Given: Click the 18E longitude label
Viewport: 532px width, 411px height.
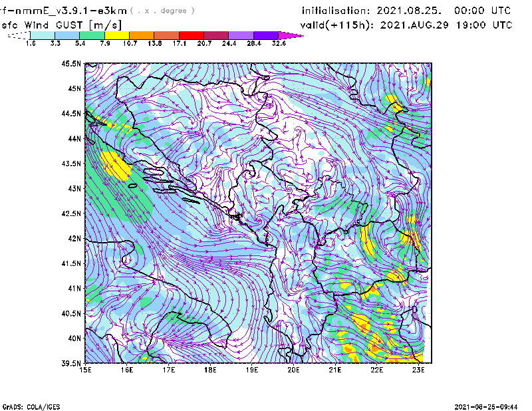Looking at the screenshot, I should [210, 370].
